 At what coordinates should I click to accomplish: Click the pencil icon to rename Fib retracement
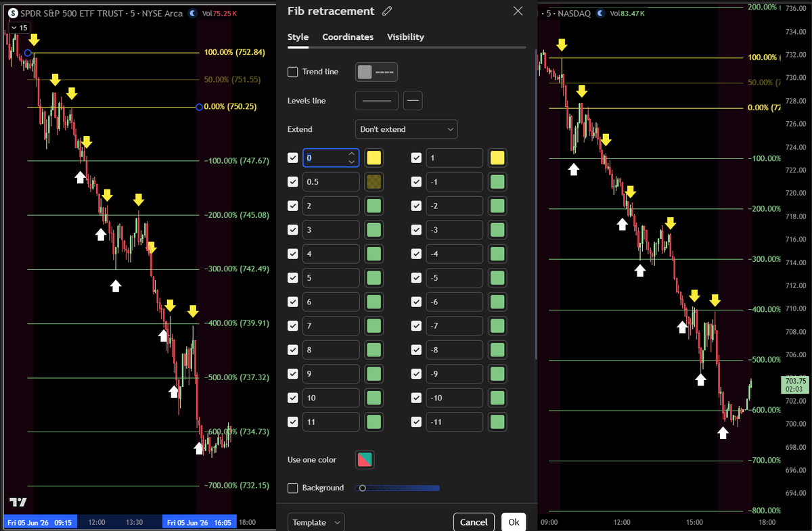387,11
